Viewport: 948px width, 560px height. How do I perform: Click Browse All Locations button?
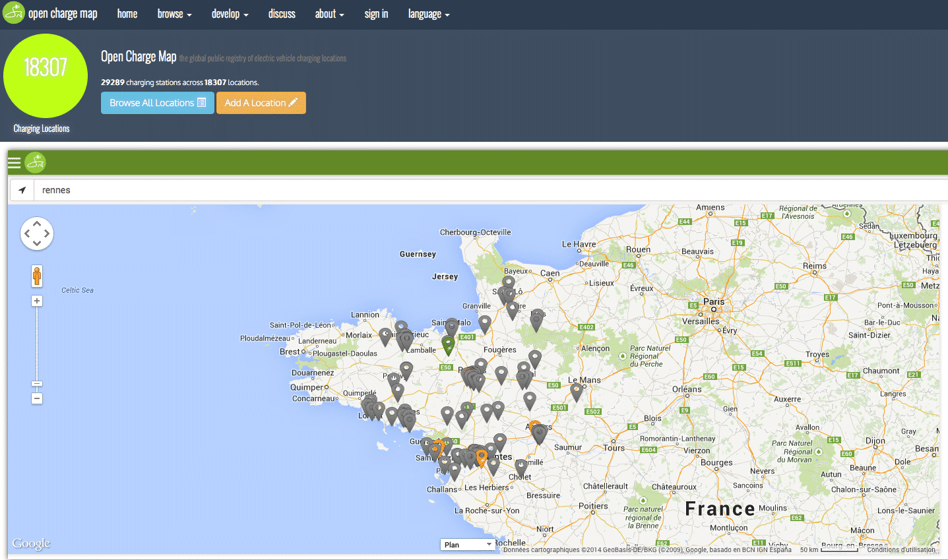click(x=158, y=103)
